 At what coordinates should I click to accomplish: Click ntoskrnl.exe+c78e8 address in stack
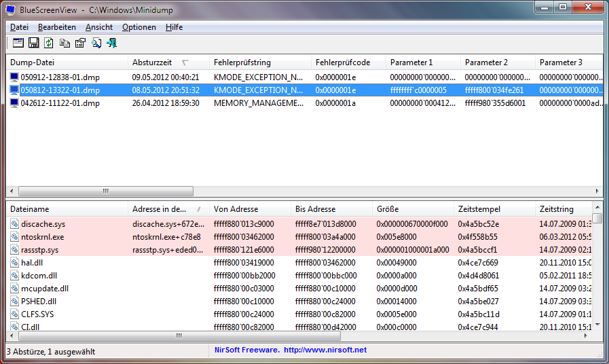(166, 236)
